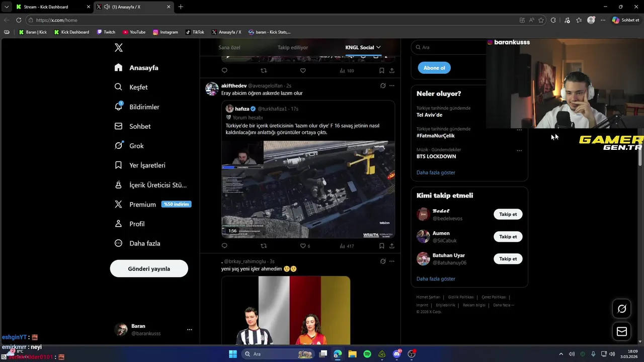
Task: Open Sohbet messages in sidebar
Action: tap(132, 126)
